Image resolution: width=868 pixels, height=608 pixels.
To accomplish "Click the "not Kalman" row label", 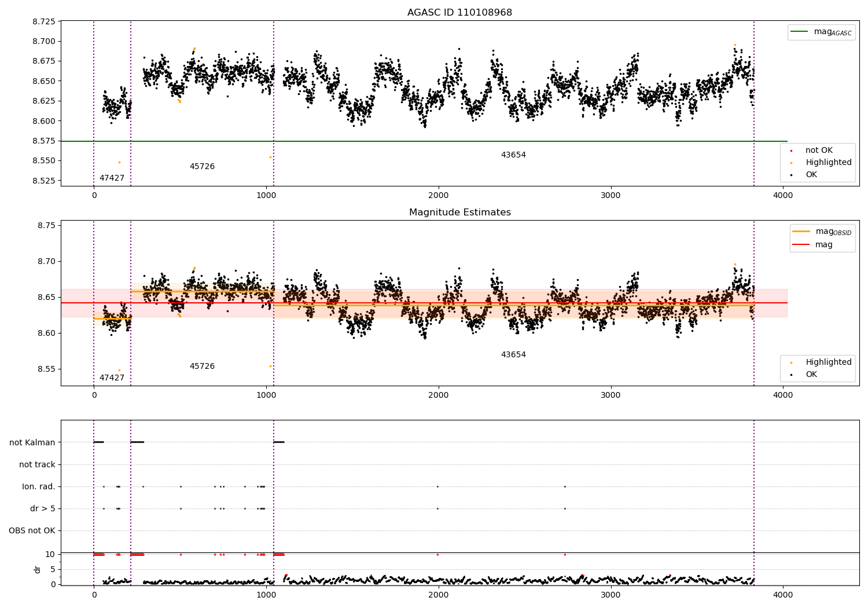I will [32, 442].
